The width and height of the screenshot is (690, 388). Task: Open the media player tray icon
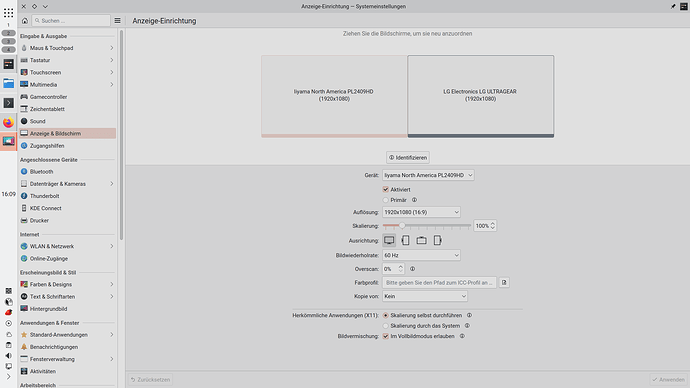pyautogui.click(x=8, y=323)
